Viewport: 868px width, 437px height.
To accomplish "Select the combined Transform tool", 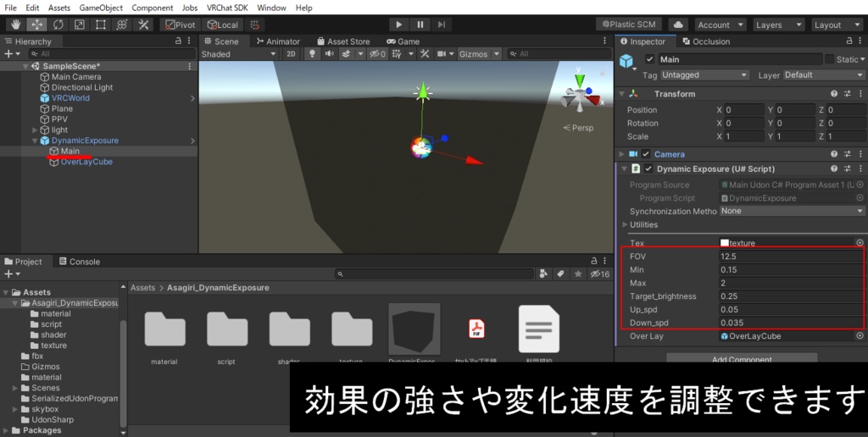I will coord(122,25).
